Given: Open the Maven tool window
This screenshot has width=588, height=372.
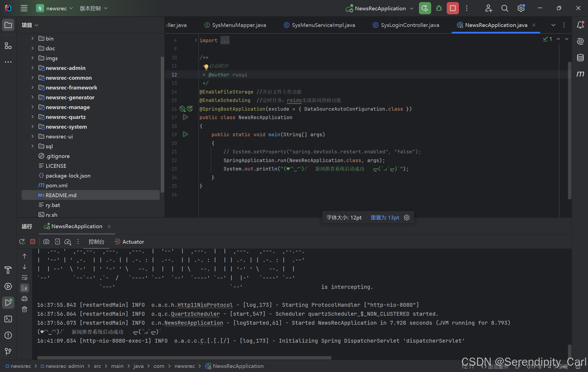Looking at the screenshot, I should tap(580, 74).
